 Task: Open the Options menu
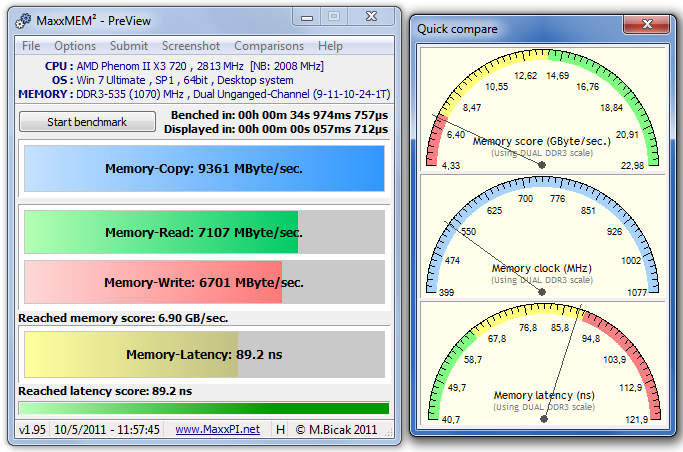coord(75,46)
